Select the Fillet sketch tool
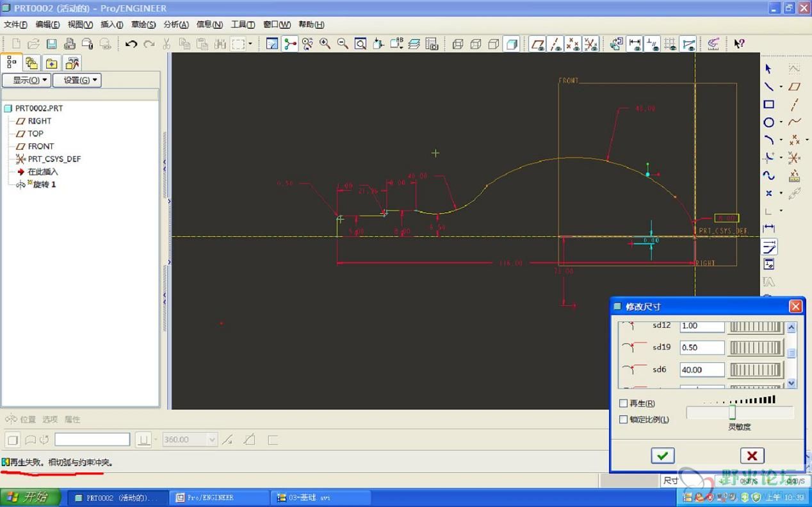This screenshot has width=812, height=507. coord(768,157)
